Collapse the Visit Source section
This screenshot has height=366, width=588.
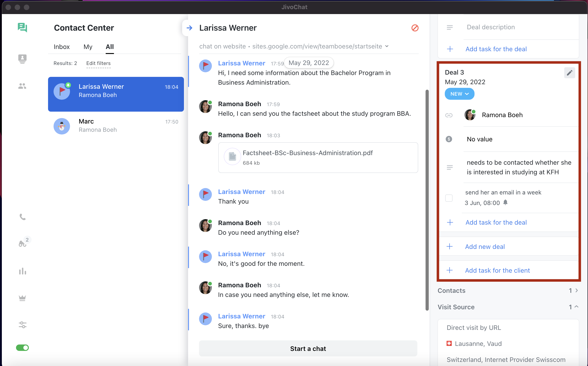(x=576, y=307)
